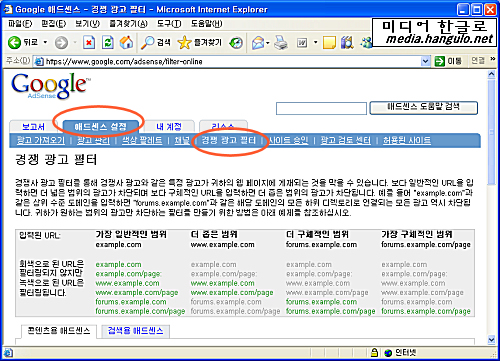Open the 검색 search pane in the toolbar
Viewport: 500px width, 361px height.
click(x=156, y=42)
